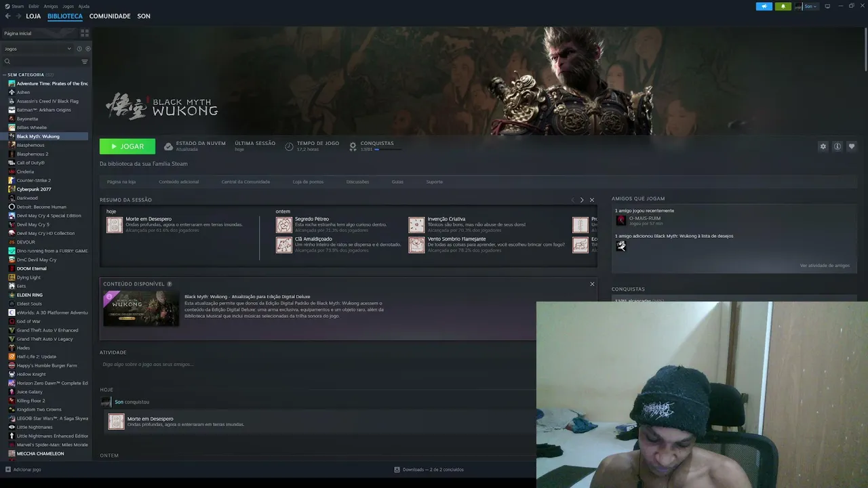This screenshot has width=868, height=488.
Task: Open Página na loja link
Action: pos(121,182)
